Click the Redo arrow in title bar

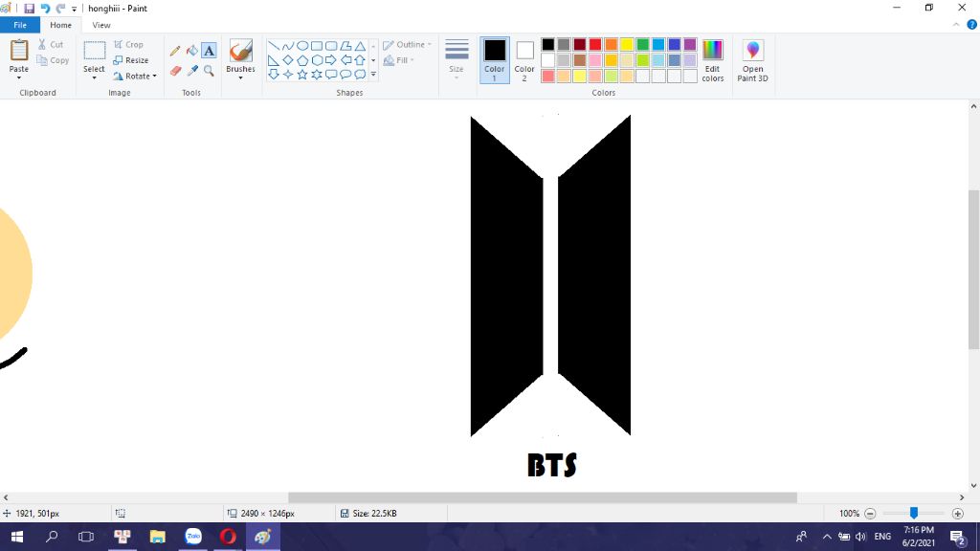(x=60, y=8)
